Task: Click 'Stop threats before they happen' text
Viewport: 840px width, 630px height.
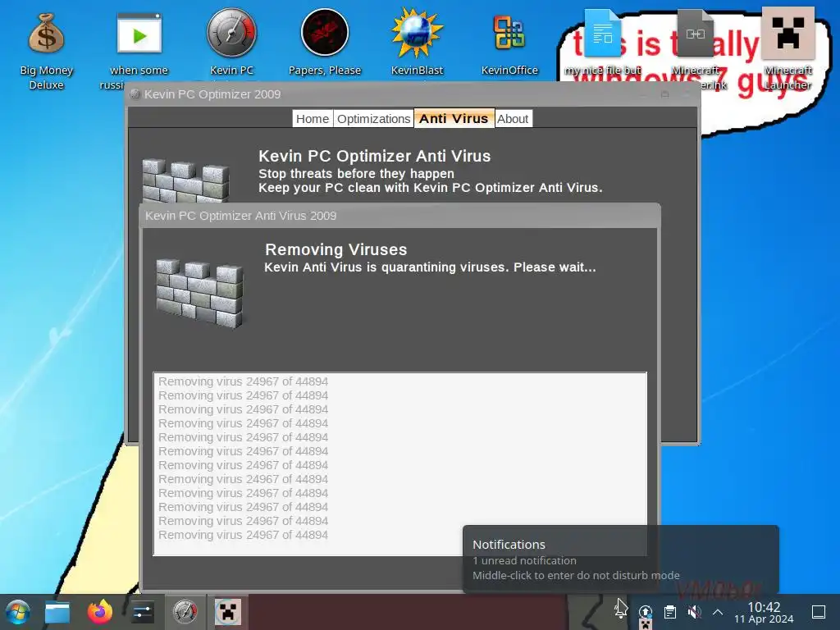Action: click(356, 174)
